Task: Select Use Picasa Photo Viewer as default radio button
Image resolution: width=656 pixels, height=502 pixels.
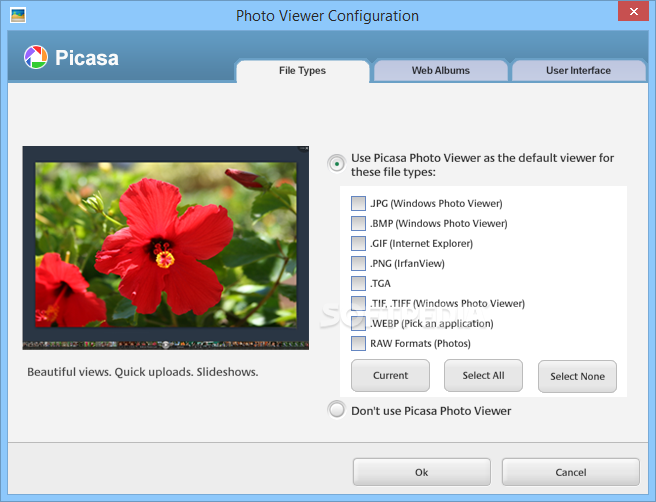Action: 337,164
